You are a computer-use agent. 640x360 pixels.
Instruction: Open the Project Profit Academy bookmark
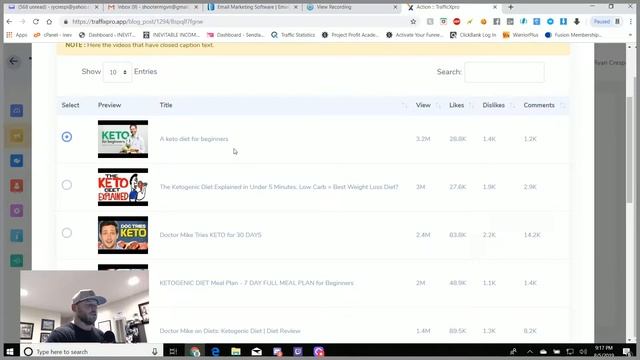(x=350, y=35)
